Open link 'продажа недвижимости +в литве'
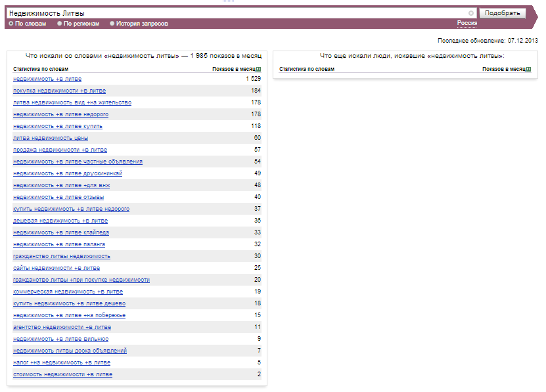Viewport: 546px width, 392px height. point(60,150)
